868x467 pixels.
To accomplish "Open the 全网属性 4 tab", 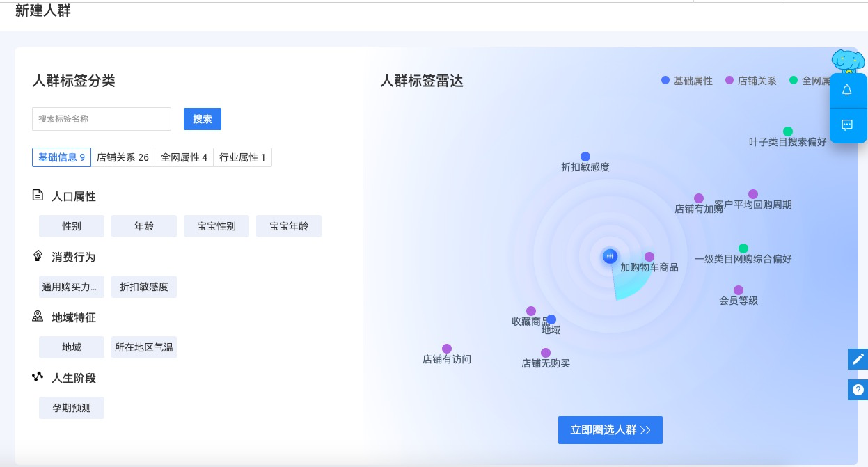I will [184, 157].
